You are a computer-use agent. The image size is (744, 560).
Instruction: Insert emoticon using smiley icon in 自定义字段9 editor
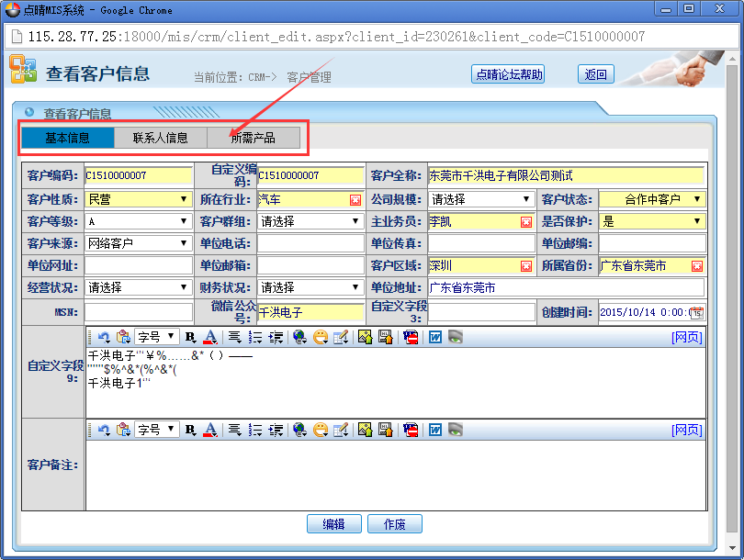pyautogui.click(x=321, y=337)
